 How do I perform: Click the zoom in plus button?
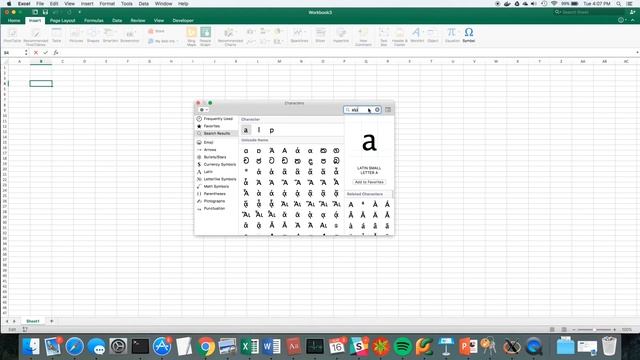615,329
